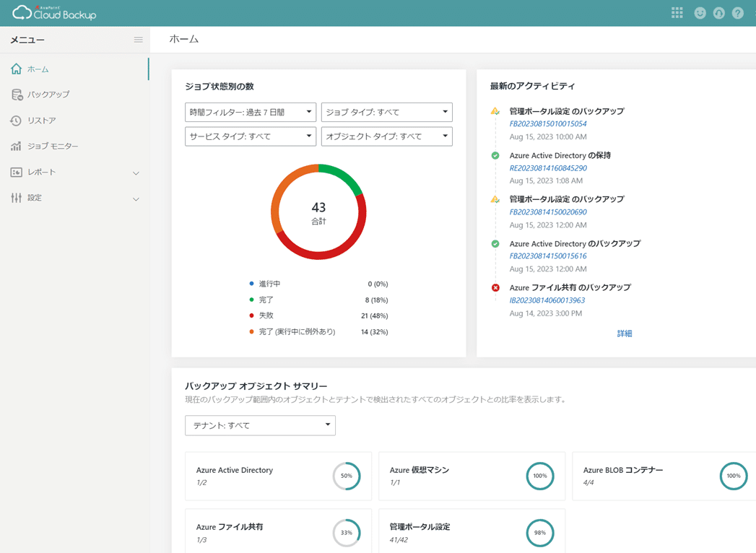Expand the 設定 submenu chevron

tap(136, 199)
